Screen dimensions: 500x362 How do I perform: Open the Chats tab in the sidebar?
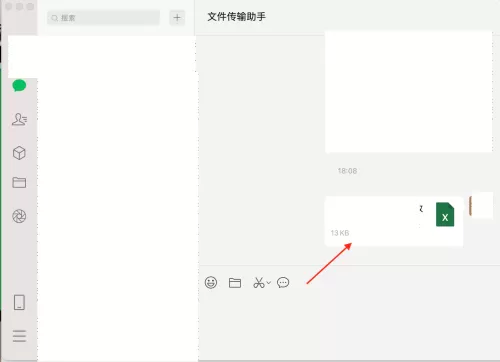pyautogui.click(x=19, y=86)
